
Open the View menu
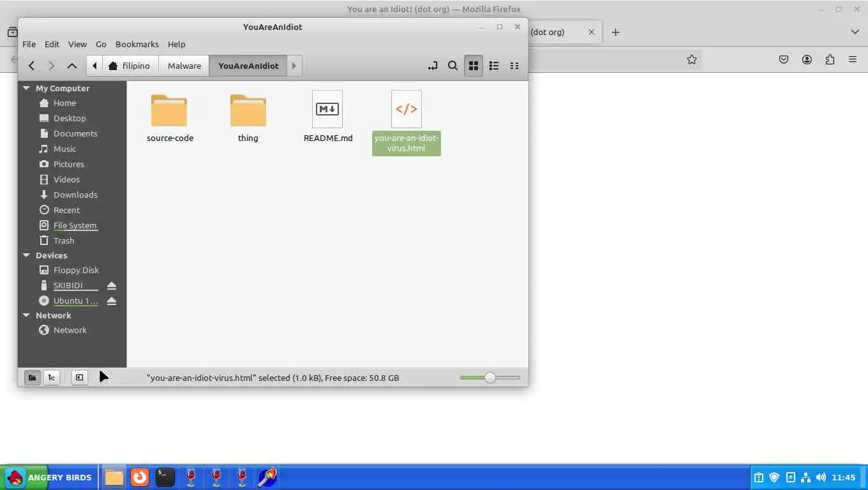coord(77,44)
